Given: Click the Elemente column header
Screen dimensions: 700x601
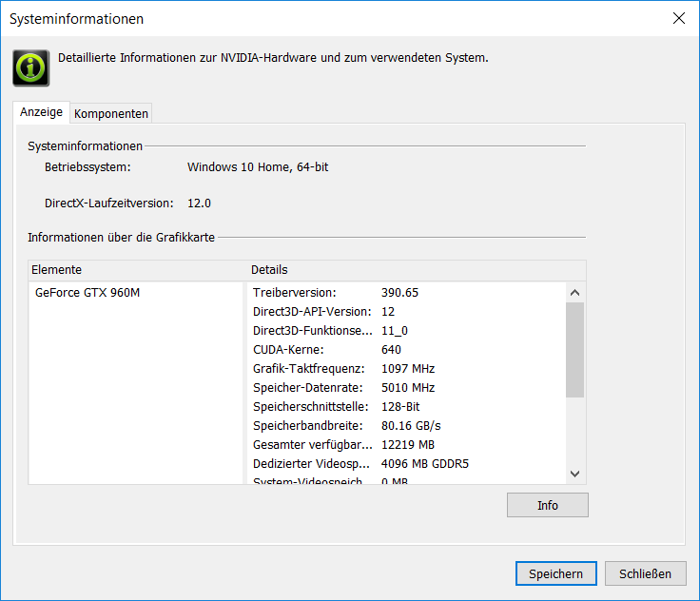Looking at the screenshot, I should 138,270.
